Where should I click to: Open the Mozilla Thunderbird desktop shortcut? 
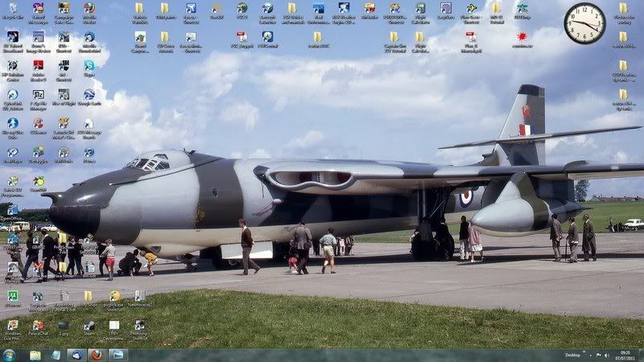[89, 43]
